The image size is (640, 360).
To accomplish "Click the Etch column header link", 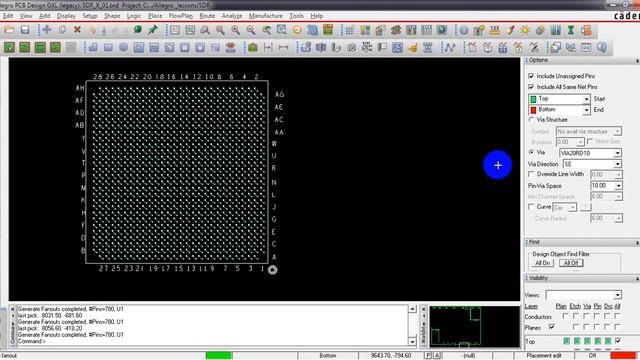I will pyautogui.click(x=575, y=306).
